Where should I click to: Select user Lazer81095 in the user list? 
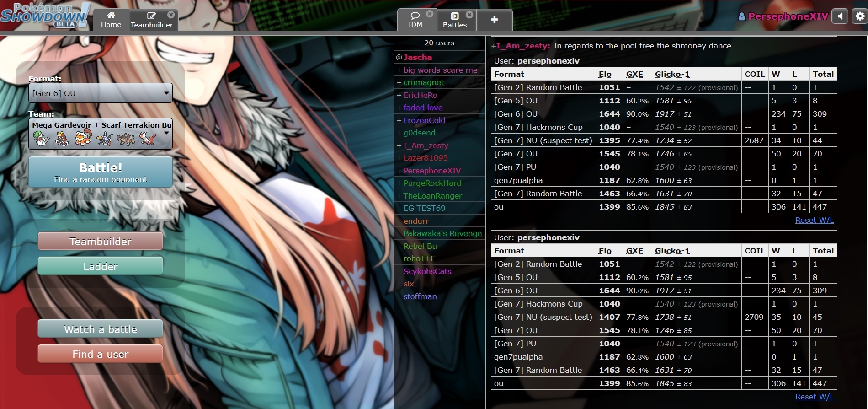pos(440,158)
